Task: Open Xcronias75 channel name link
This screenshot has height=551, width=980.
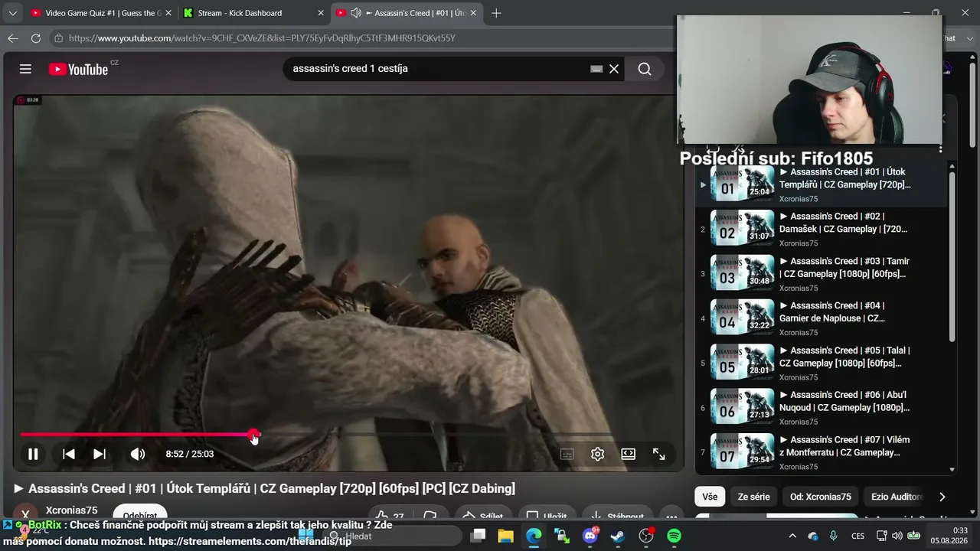Action: 71,510
